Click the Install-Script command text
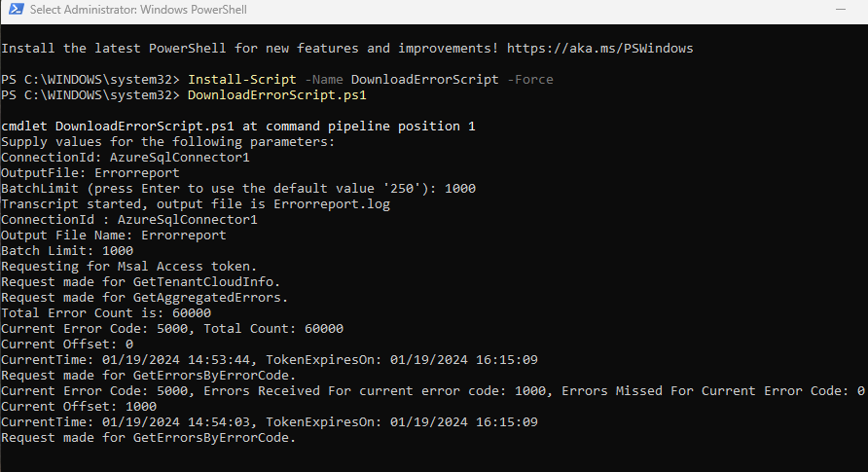Image resolution: width=868 pixels, height=472 pixels. (242, 79)
